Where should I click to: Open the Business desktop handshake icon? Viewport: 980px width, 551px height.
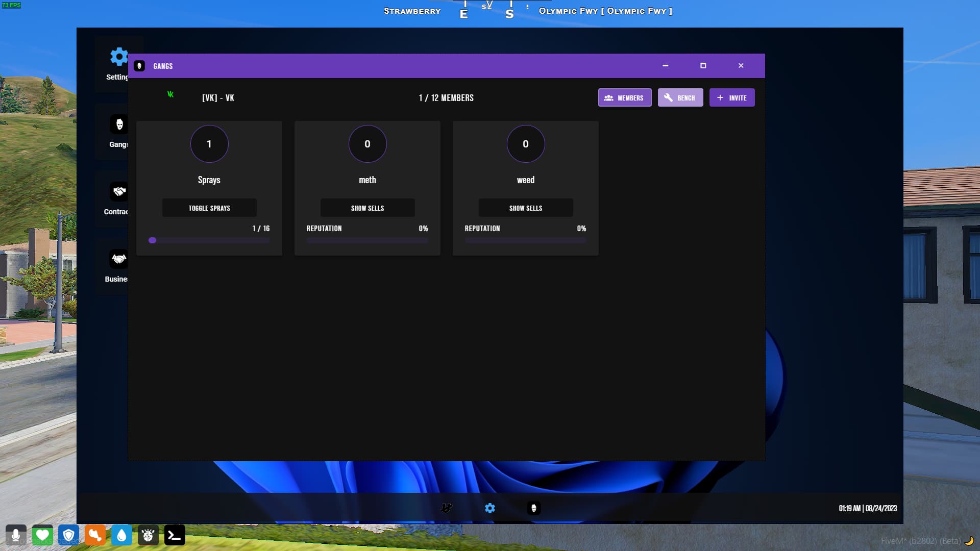click(119, 259)
